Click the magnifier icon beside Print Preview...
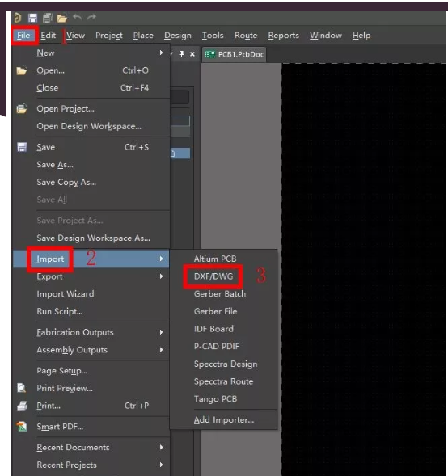448x476 pixels. [22, 388]
